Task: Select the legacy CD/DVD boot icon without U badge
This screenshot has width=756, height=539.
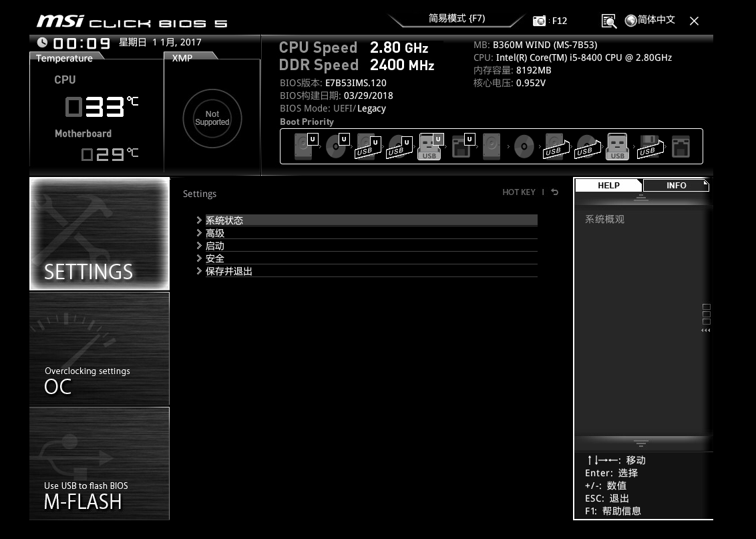Action: [524, 146]
